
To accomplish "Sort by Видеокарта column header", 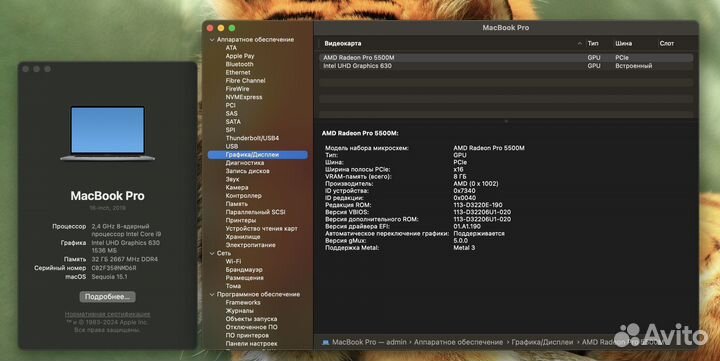I will click(343, 44).
